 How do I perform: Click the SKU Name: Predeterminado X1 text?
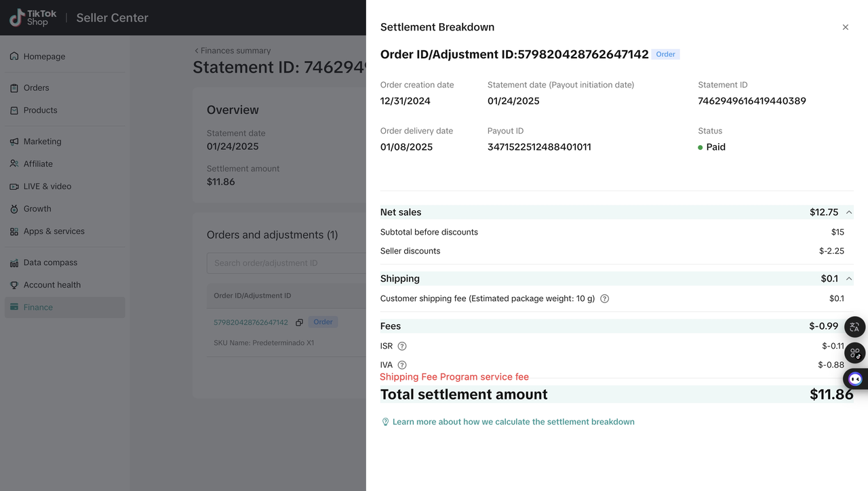(264, 343)
